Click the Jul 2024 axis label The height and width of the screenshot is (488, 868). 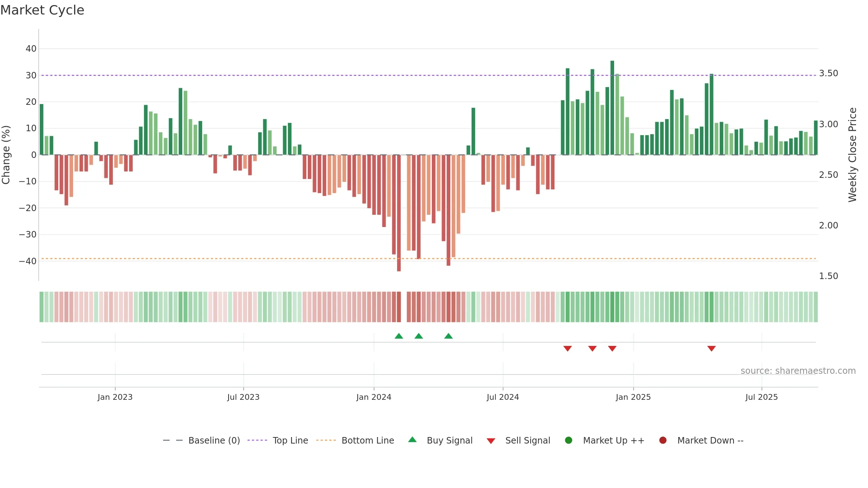coord(503,397)
